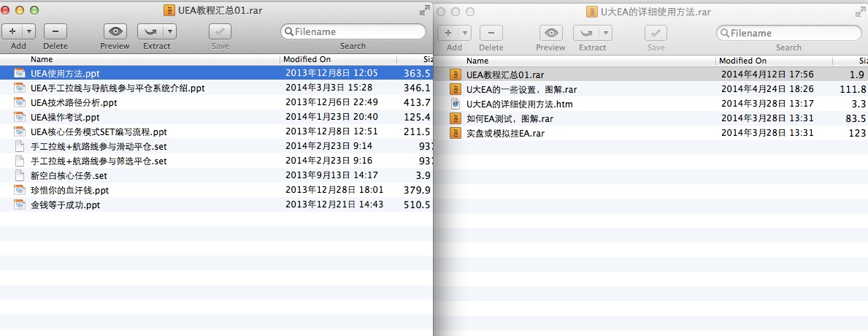Select file name UEA技术路径分析.ppt
The height and width of the screenshot is (336, 868).
click(x=74, y=102)
